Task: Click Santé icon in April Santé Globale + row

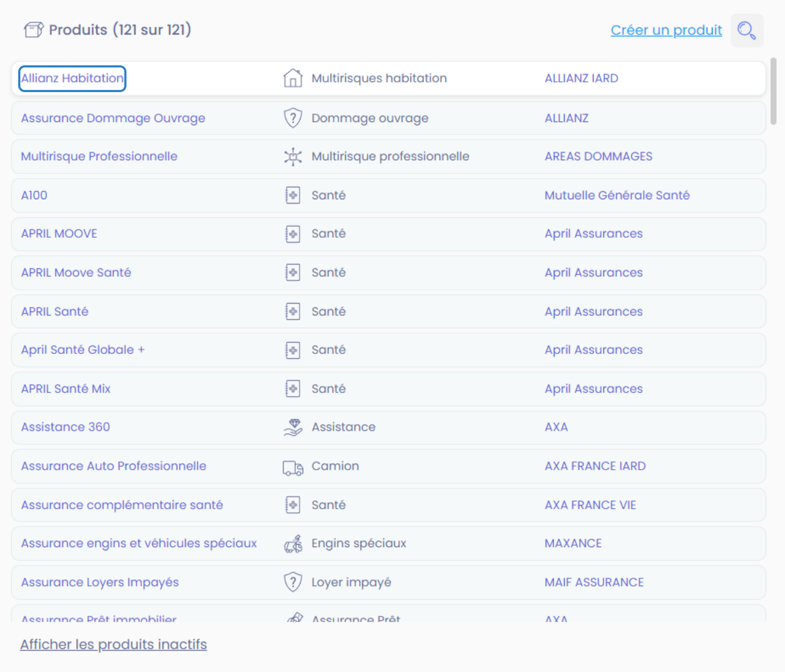Action: point(293,350)
